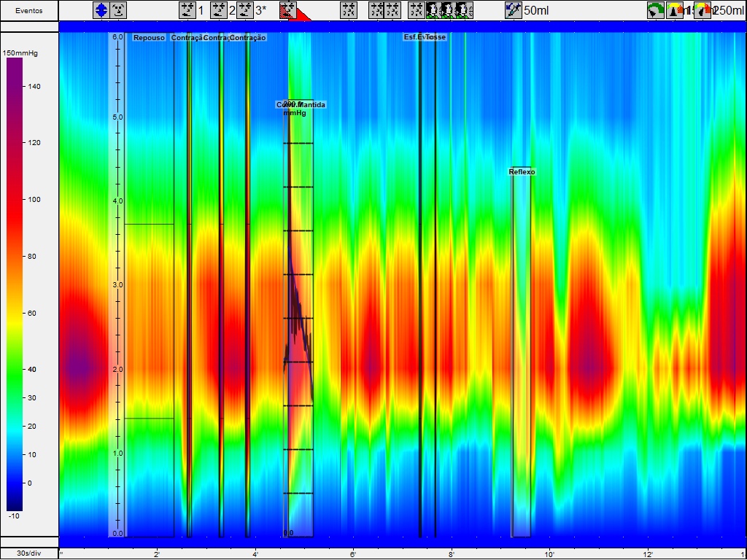This screenshot has width=747, height=560.
Task: Click the 150mmHg scale maximum label
Action: [x=20, y=53]
